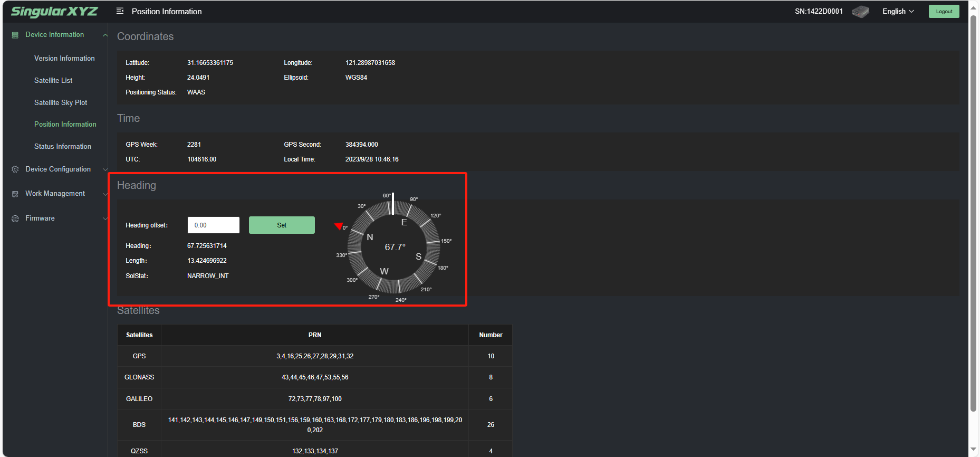The width and height of the screenshot is (980, 457).
Task: Open the Version Information page
Action: click(x=64, y=59)
